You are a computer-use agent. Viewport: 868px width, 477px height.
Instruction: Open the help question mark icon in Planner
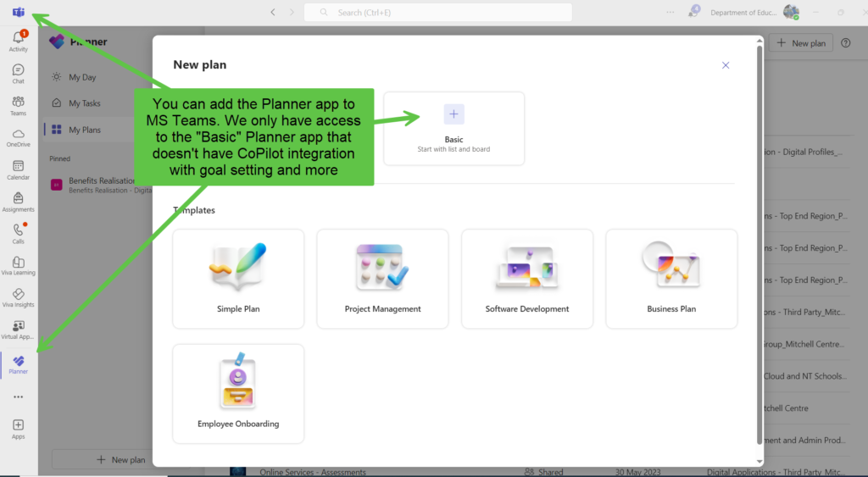tap(845, 42)
